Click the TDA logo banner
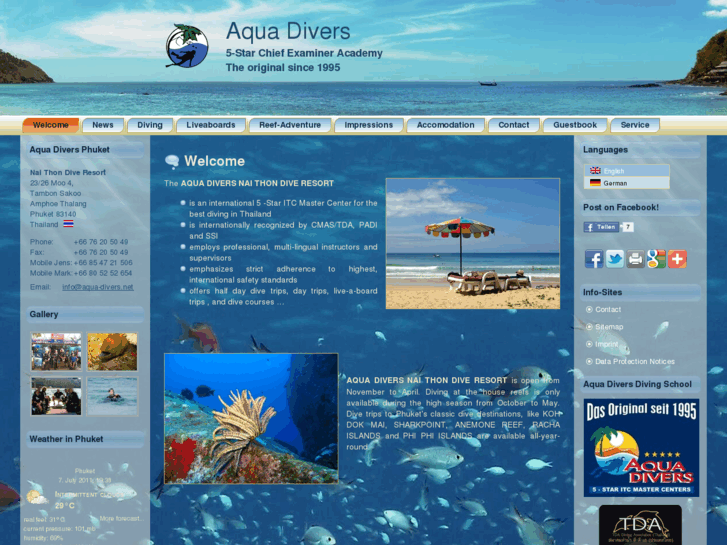727x545 pixels. [x=640, y=525]
